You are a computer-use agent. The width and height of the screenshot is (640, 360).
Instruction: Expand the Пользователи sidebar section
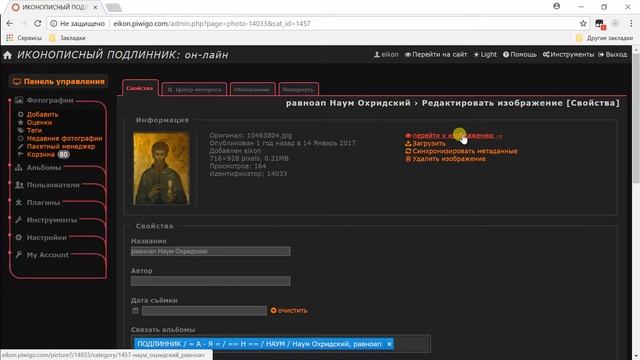(53, 185)
